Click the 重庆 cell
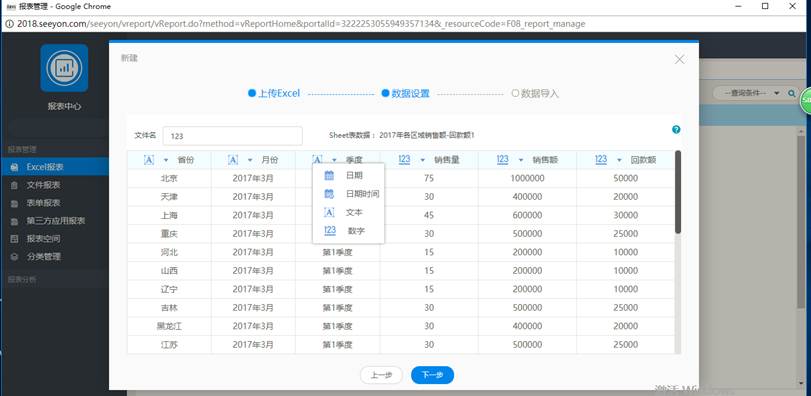The width and height of the screenshot is (811, 396). click(169, 234)
